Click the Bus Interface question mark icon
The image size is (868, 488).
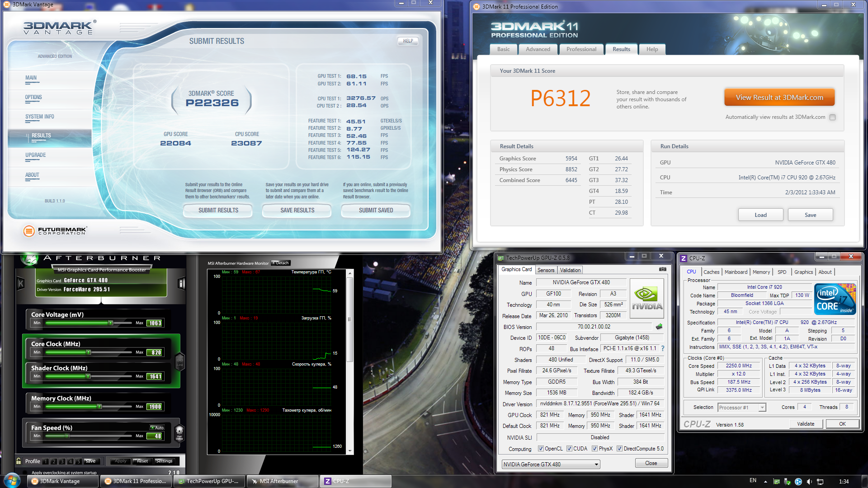[663, 349]
